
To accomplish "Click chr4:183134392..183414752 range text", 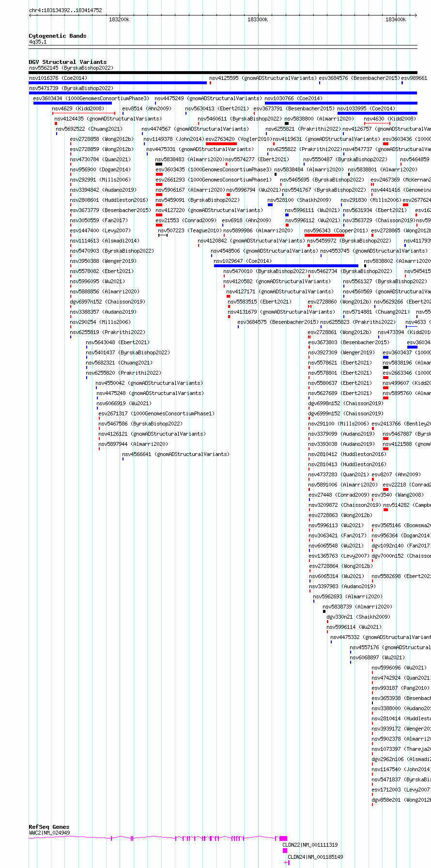I will [65, 10].
